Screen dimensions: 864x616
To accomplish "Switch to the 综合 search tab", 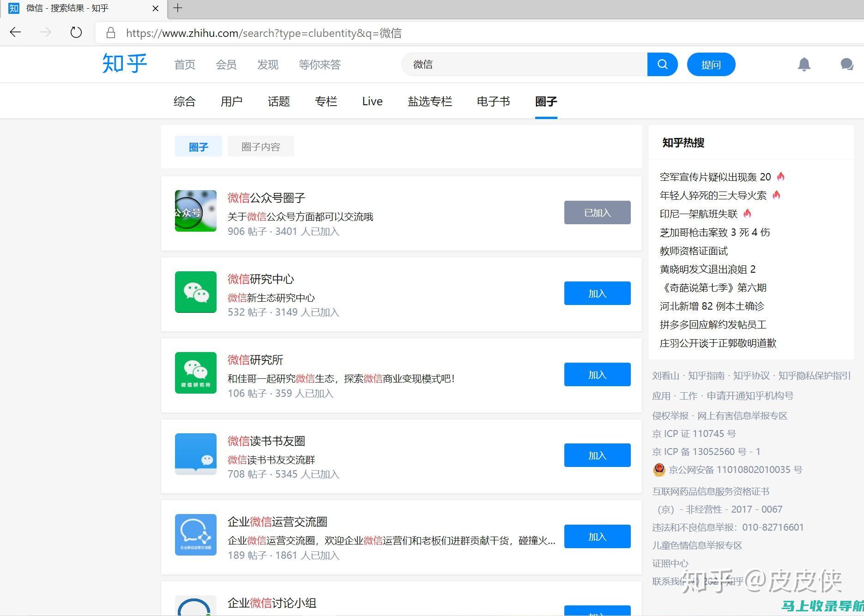I will tap(185, 102).
